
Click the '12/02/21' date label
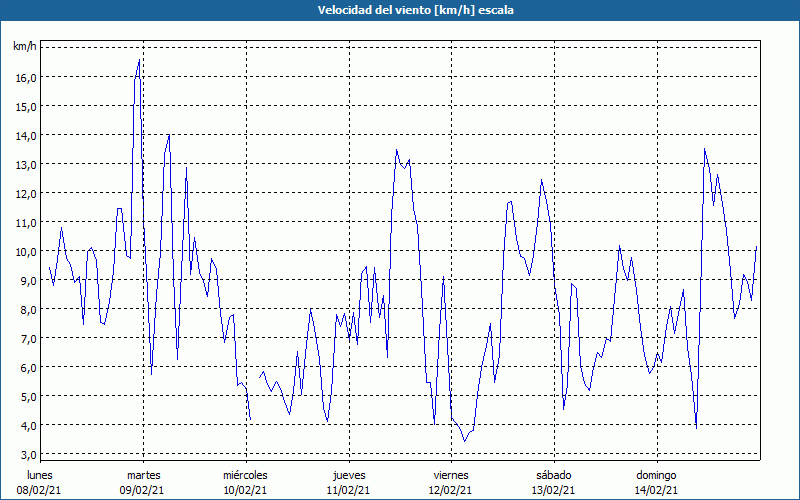click(x=451, y=490)
